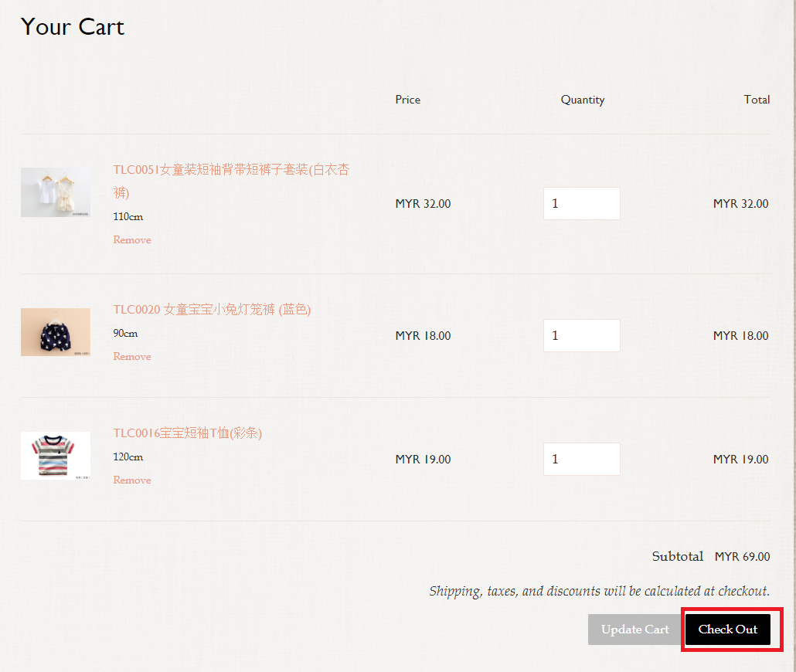Open the TLC0020 product title link
The height and width of the screenshot is (672, 796).
212,309
